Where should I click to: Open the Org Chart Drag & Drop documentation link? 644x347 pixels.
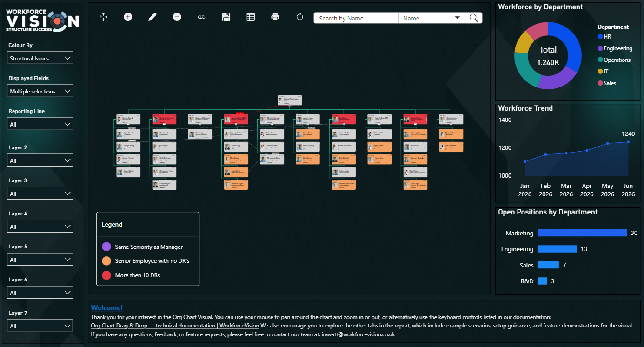(175, 326)
